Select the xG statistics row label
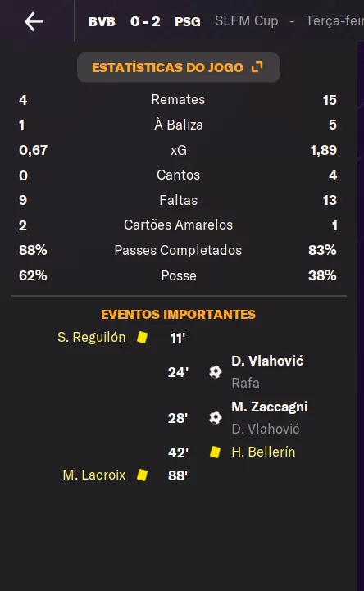 [179, 150]
